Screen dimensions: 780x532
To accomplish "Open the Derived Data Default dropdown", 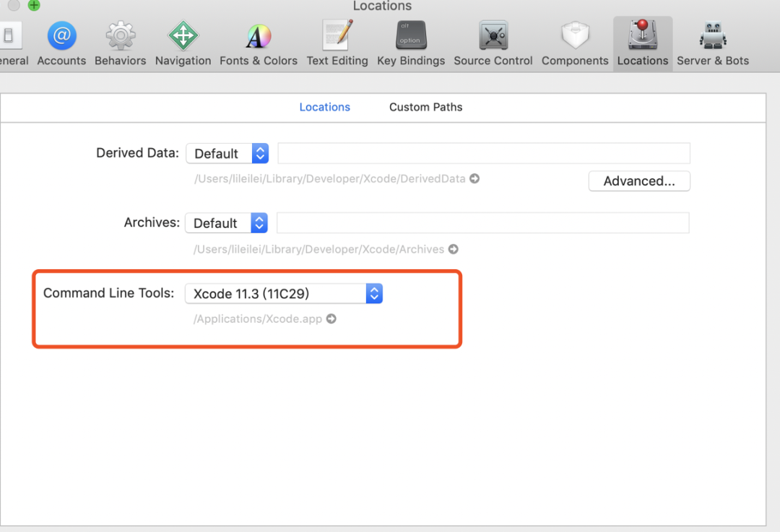I will click(x=227, y=153).
